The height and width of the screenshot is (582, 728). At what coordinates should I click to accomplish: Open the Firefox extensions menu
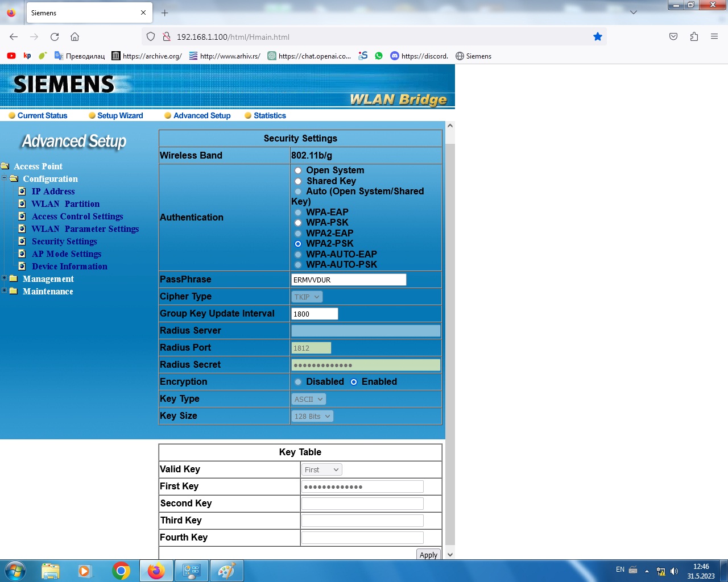click(x=694, y=37)
